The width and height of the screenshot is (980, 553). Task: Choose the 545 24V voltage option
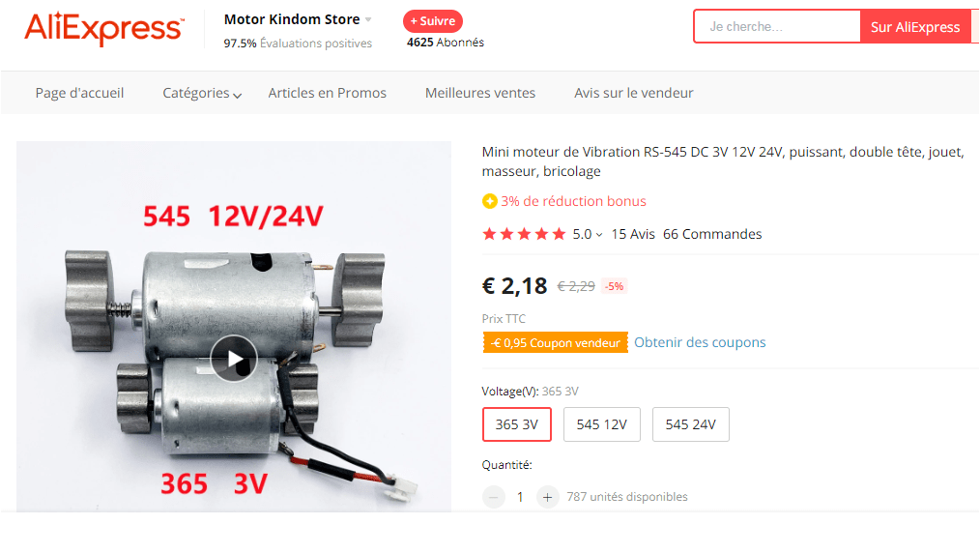tap(691, 424)
